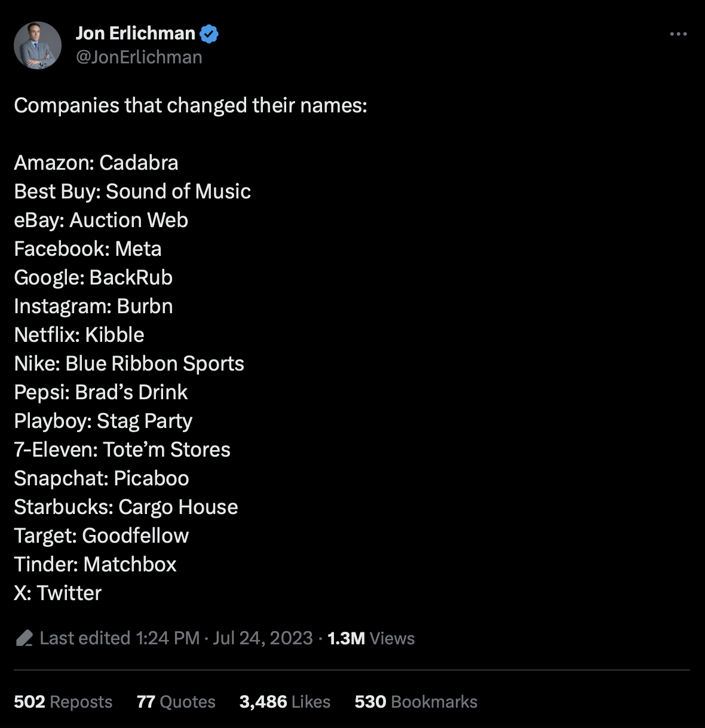Image resolution: width=705 pixels, height=728 pixels.
Task: View edit history via Last edited
Action: (85, 638)
